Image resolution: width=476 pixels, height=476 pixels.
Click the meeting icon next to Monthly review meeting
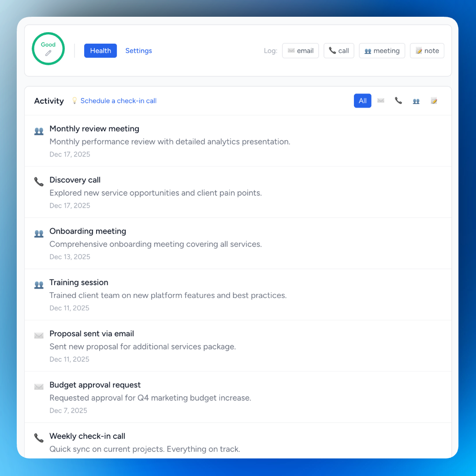(39, 130)
